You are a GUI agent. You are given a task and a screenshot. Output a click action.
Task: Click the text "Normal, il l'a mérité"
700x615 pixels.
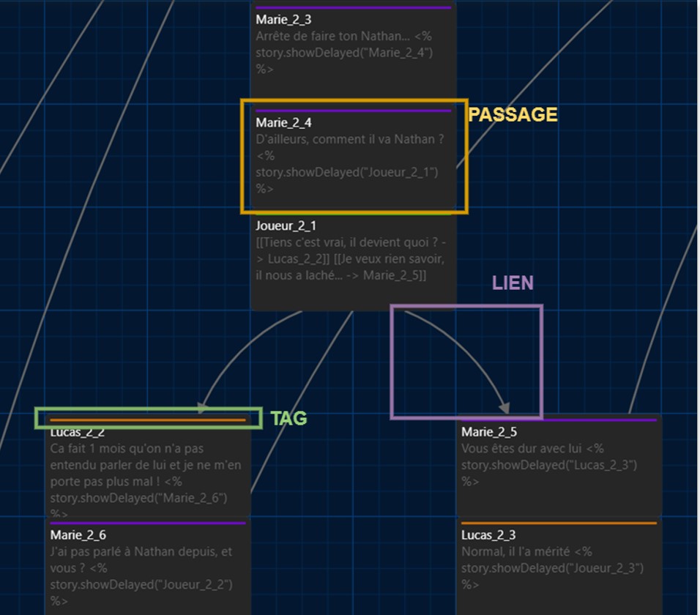click(515, 551)
